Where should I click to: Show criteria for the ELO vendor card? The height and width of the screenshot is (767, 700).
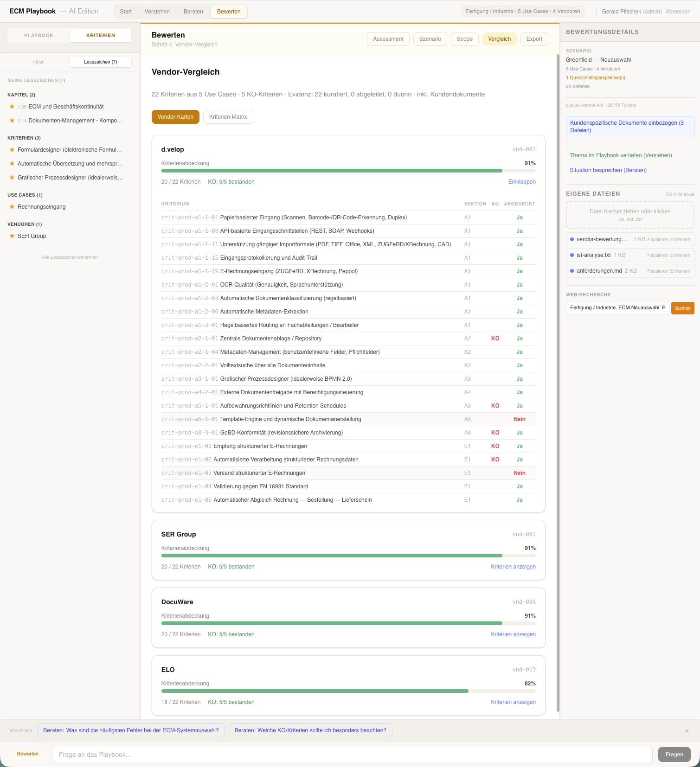coord(513,702)
